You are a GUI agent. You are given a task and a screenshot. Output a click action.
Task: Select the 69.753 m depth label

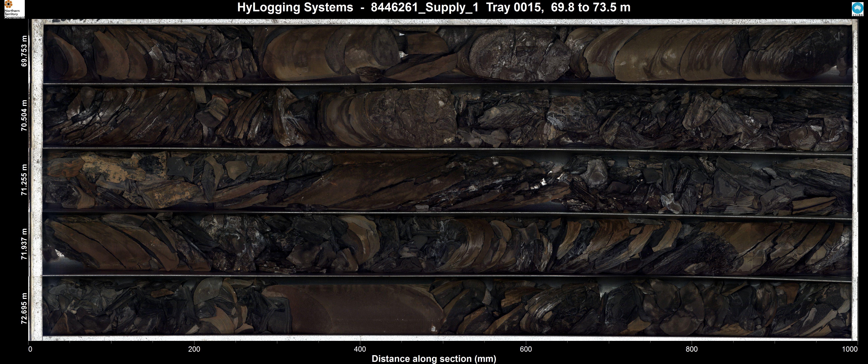[24, 51]
